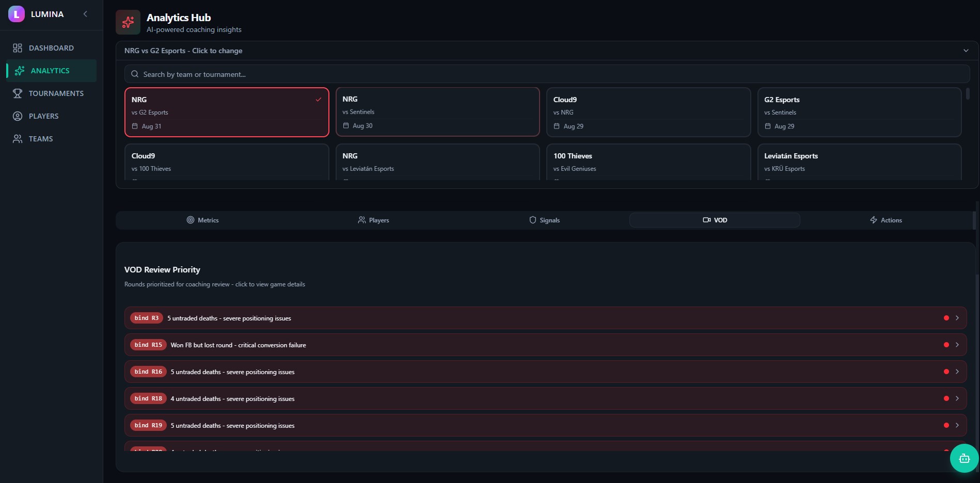This screenshot has height=483, width=980.
Task: Expand bind R18 round details chevron
Action: 957,398
